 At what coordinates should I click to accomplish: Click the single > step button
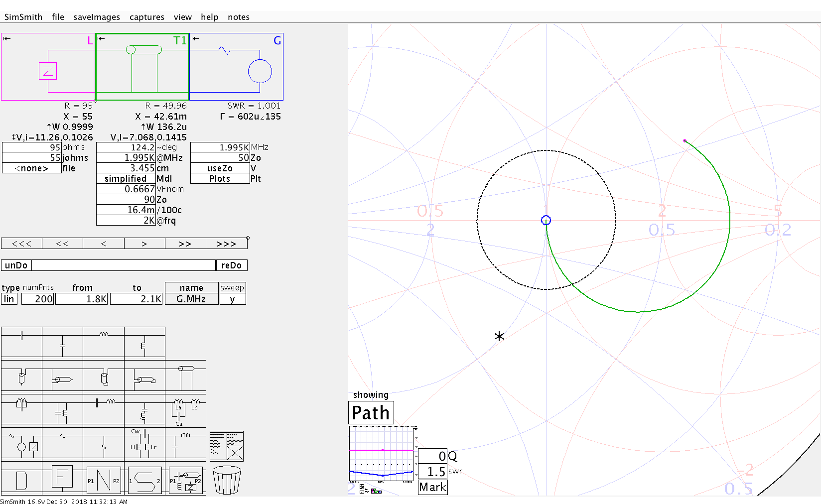[144, 244]
